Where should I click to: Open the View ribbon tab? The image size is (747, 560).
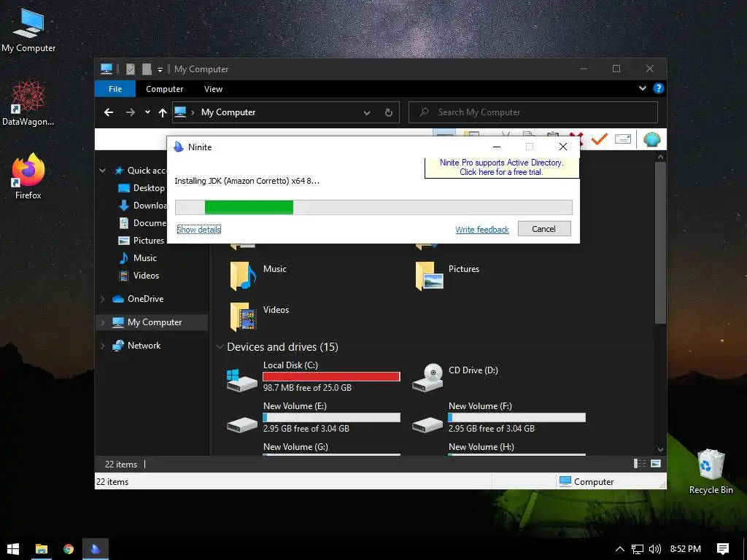point(213,89)
